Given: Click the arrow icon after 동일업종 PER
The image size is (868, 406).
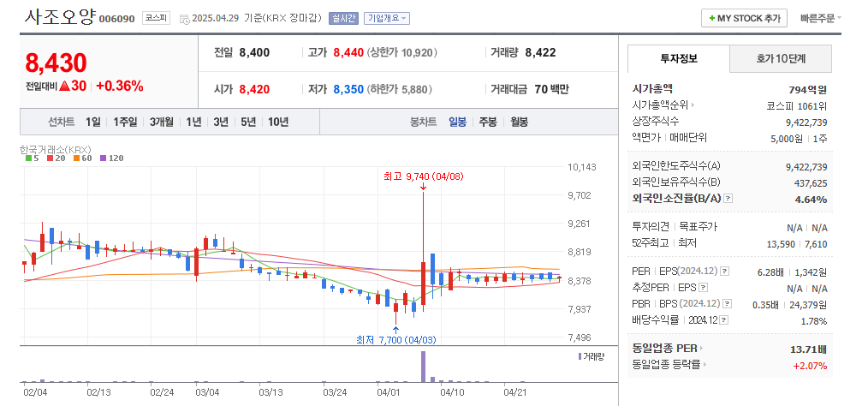Looking at the screenshot, I should (x=701, y=349).
